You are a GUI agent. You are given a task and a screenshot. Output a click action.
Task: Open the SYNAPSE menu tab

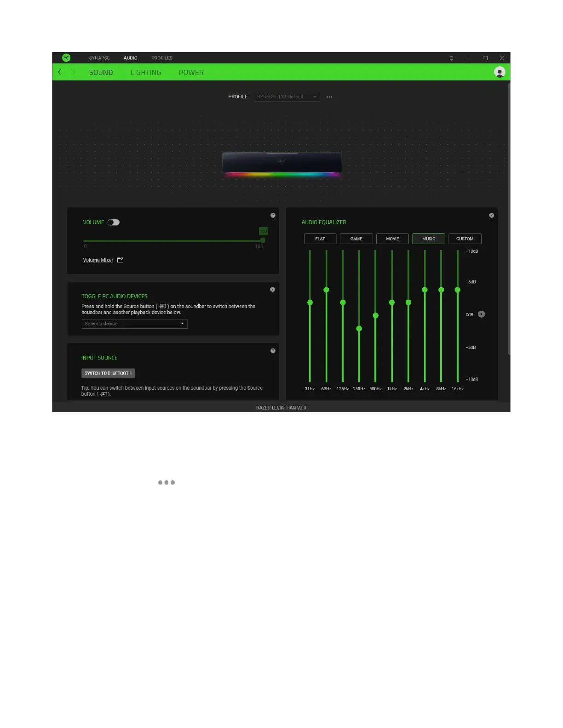click(x=99, y=58)
